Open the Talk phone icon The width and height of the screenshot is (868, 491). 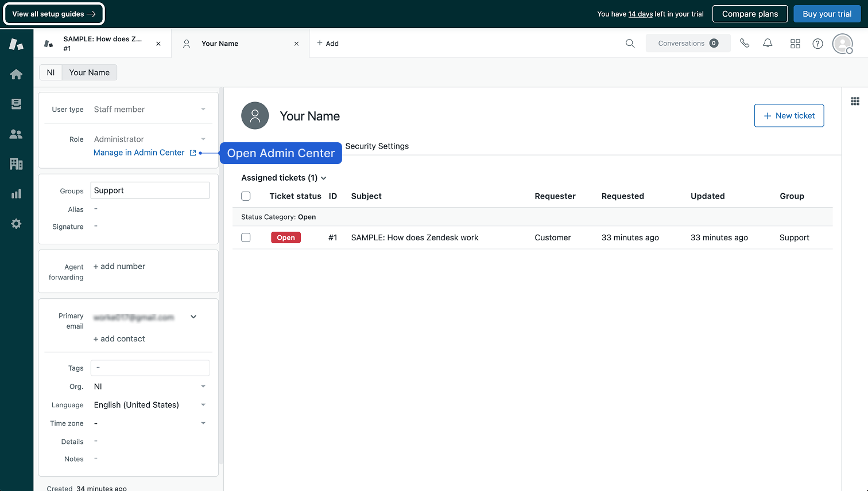[745, 43]
